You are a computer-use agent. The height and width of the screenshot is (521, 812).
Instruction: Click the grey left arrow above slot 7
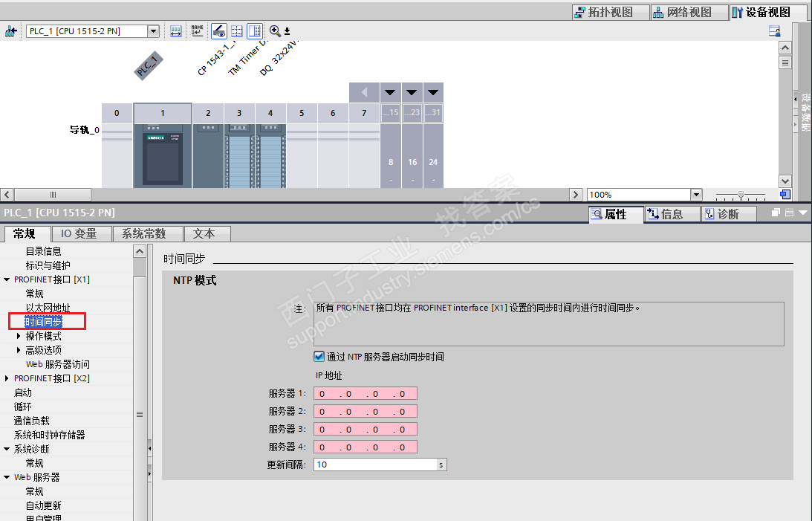[364, 92]
